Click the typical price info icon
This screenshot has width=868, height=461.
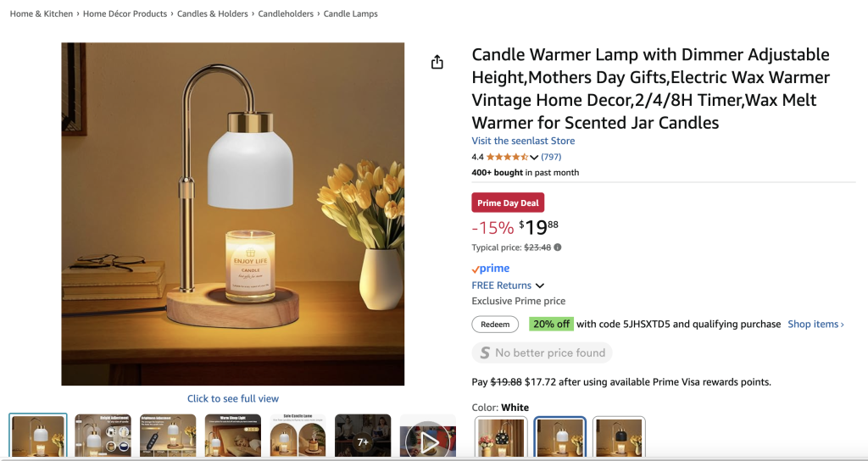pos(558,247)
